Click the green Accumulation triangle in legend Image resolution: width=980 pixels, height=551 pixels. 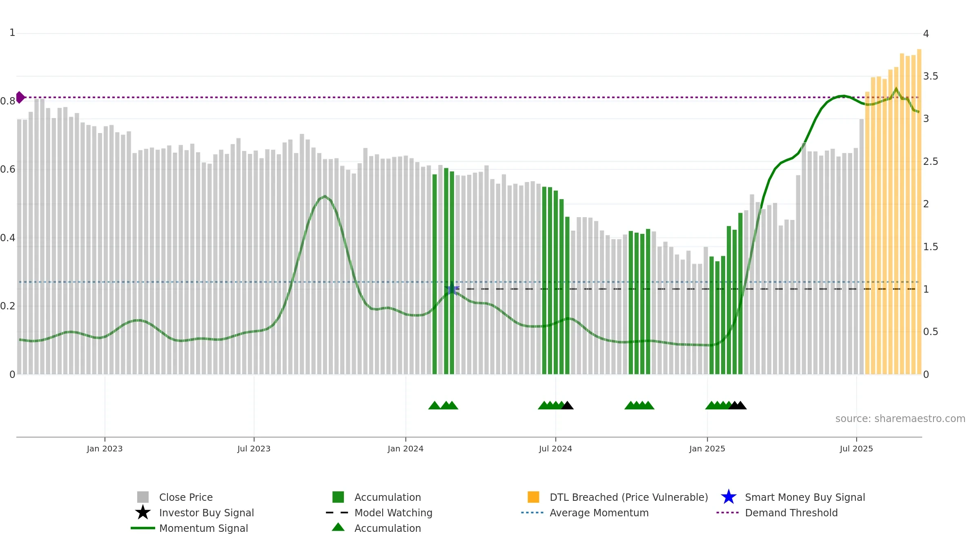[x=338, y=527]
